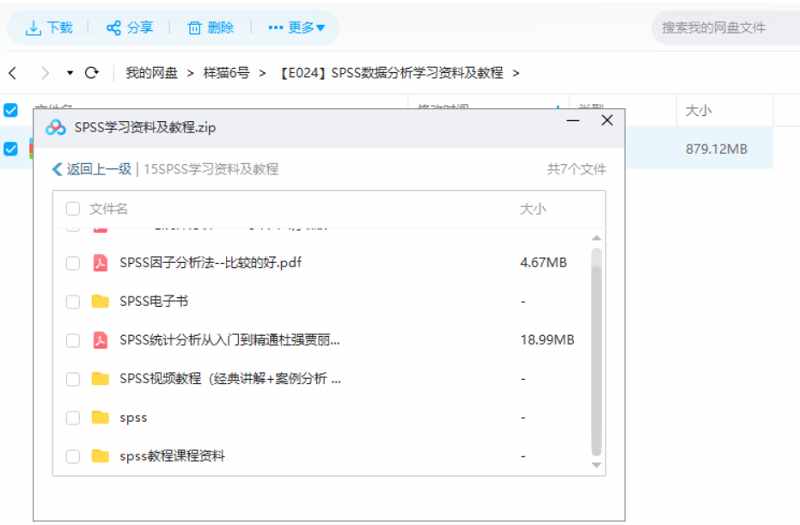The width and height of the screenshot is (800, 525).
Task: Open SPSS视频教程 folder by name
Action: click(230, 379)
